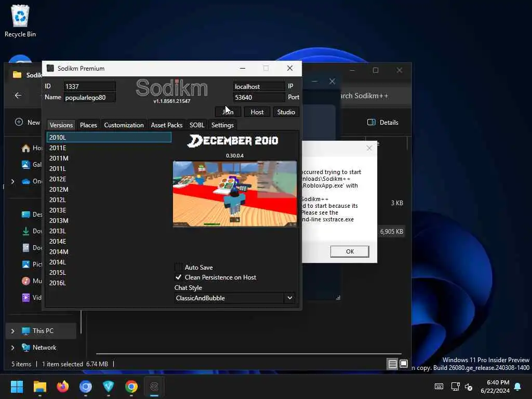The image size is (532, 399).
Task: Open Downloads in File Explorer sidebar
Action: [32, 231]
